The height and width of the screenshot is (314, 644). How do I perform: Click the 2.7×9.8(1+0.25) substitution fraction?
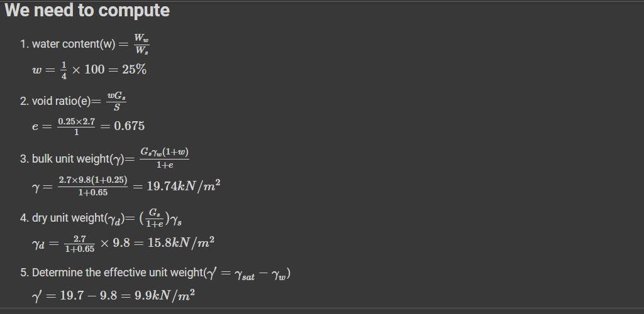tap(93, 186)
